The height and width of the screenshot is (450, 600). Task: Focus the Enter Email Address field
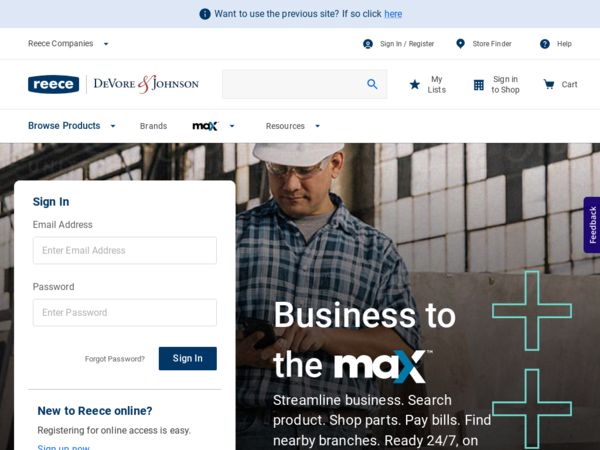coord(125,250)
